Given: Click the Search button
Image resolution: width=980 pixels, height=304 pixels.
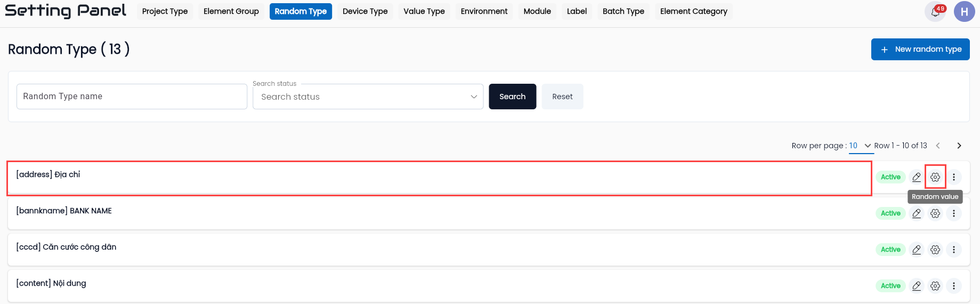Looking at the screenshot, I should [x=513, y=97].
